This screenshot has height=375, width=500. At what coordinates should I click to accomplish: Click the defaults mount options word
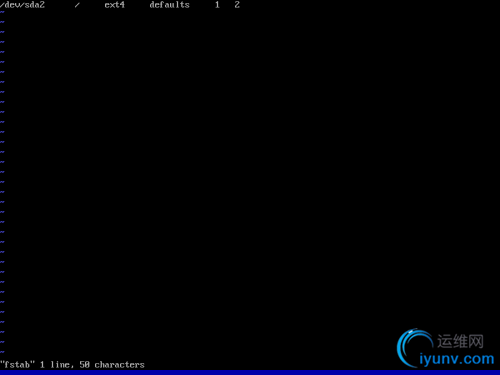[x=169, y=5]
